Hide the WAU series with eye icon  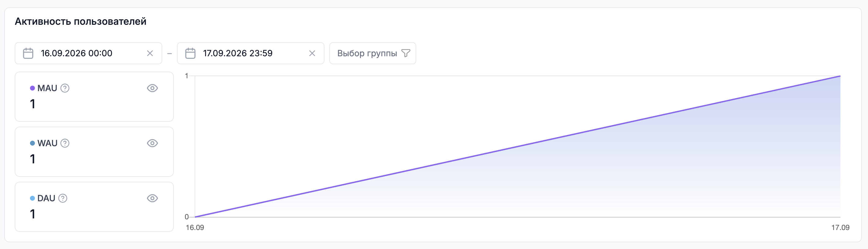[x=152, y=143]
